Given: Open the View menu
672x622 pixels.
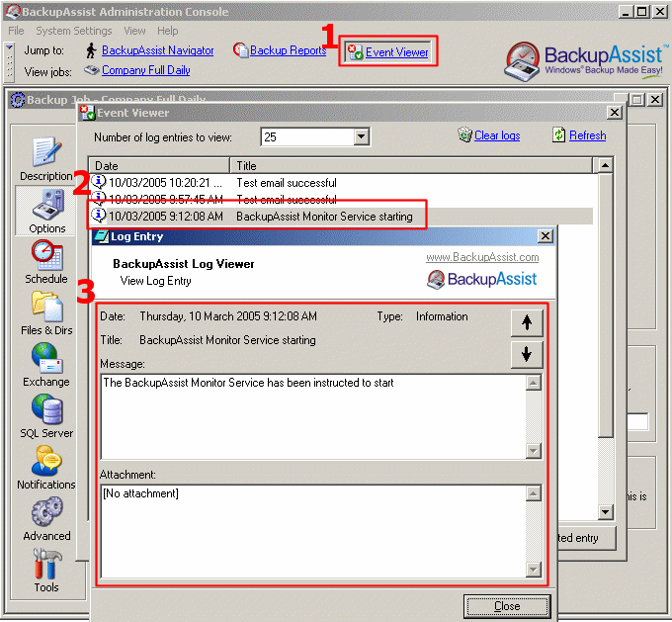Looking at the screenshot, I should coord(134,31).
